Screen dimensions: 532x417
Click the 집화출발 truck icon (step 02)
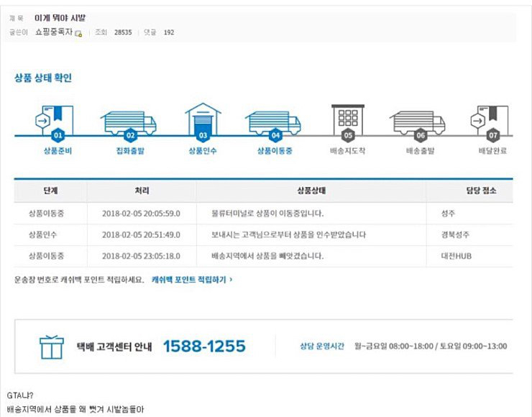[130, 122]
